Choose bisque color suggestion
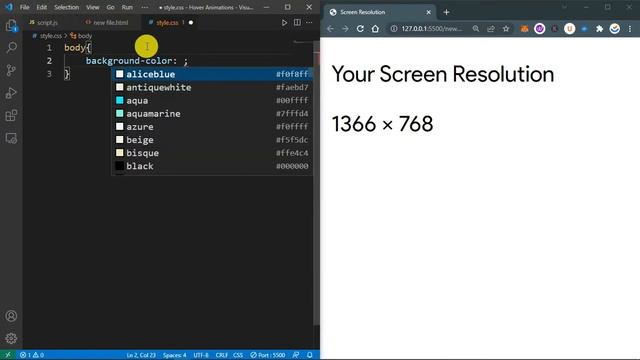The image size is (640, 360). point(212,153)
